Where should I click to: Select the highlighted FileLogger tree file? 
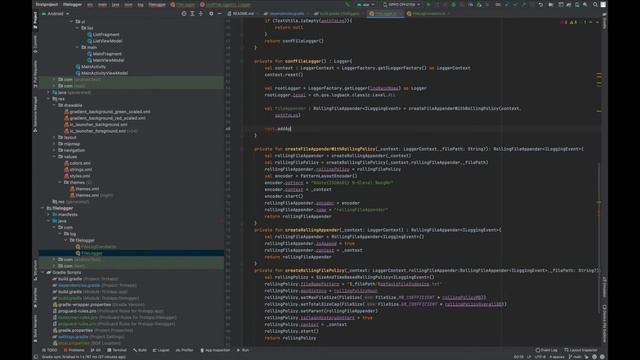(x=91, y=253)
